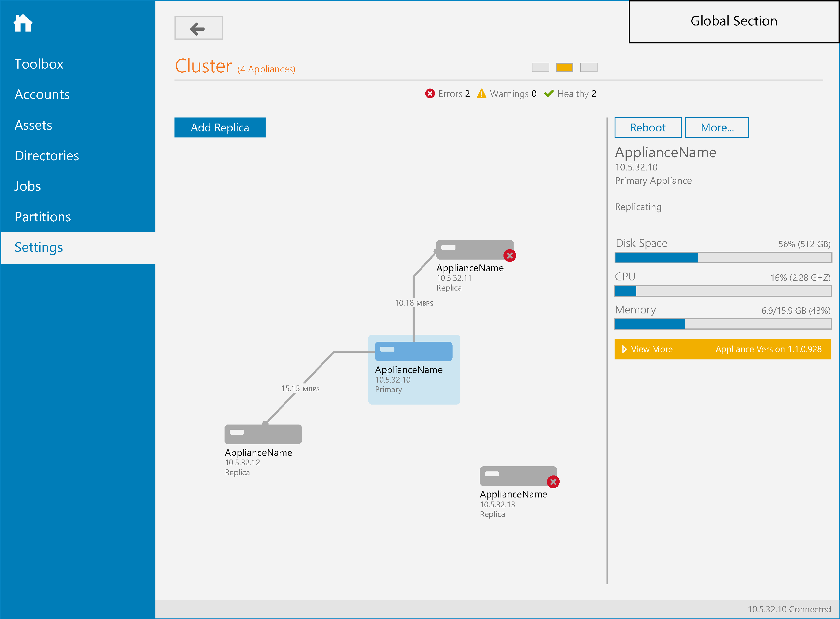Open Directories in the sidebar
840x619 pixels.
(47, 155)
